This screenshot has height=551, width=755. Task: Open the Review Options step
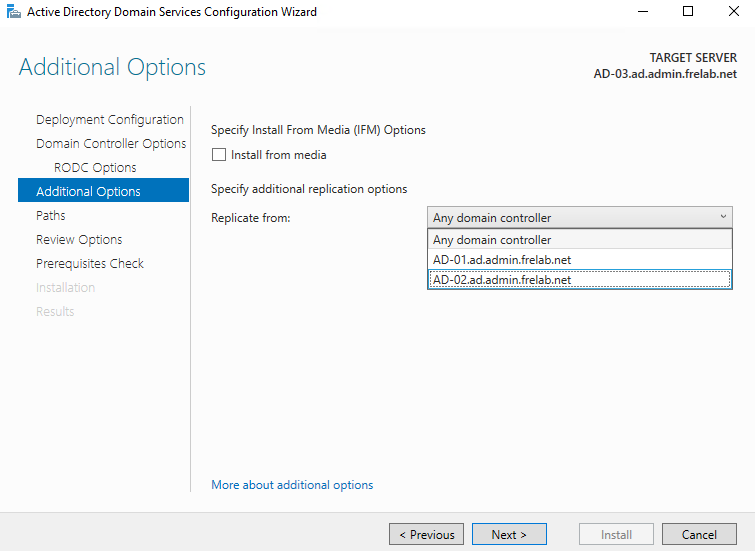click(79, 240)
